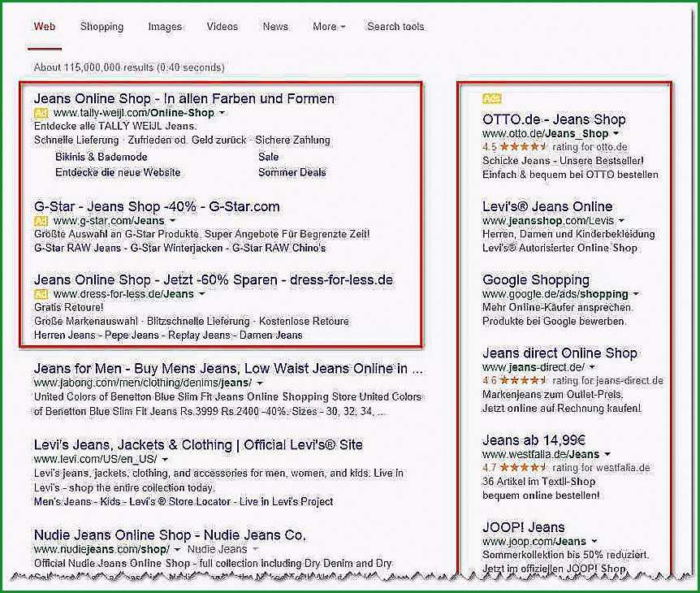
Task: Click the star rating for jeans-direct.de
Action: coord(523,381)
